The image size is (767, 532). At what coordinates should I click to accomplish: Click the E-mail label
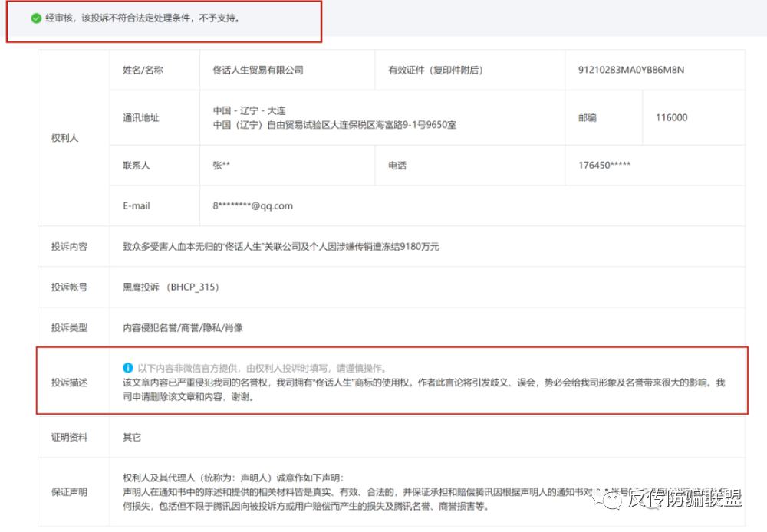click(136, 206)
